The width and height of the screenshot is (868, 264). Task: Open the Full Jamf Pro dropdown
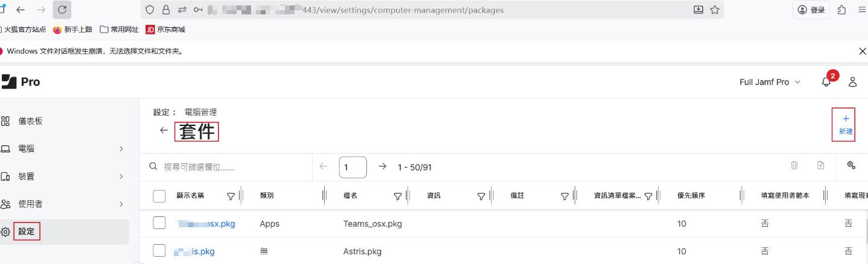pos(770,82)
